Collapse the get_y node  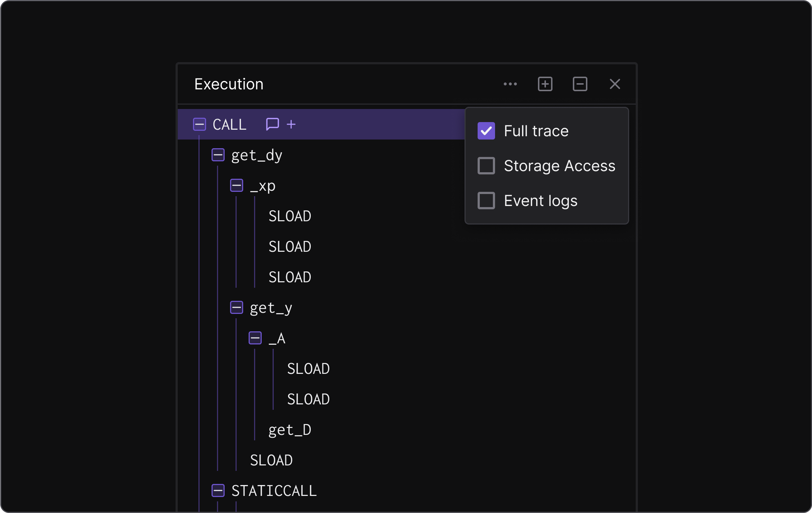237,308
